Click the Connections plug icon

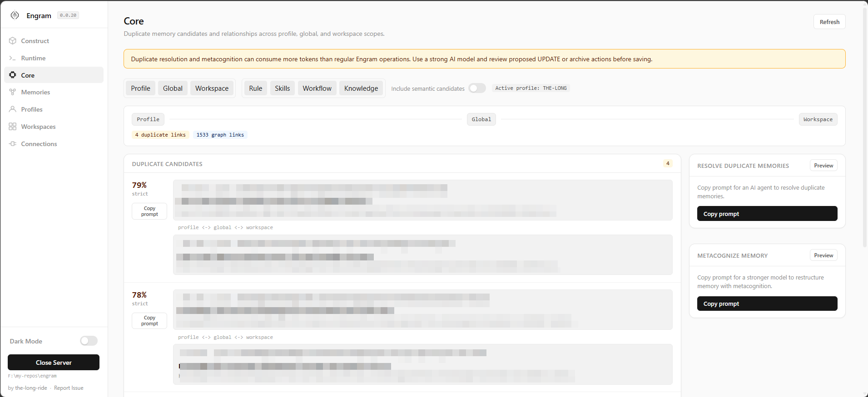[13, 144]
